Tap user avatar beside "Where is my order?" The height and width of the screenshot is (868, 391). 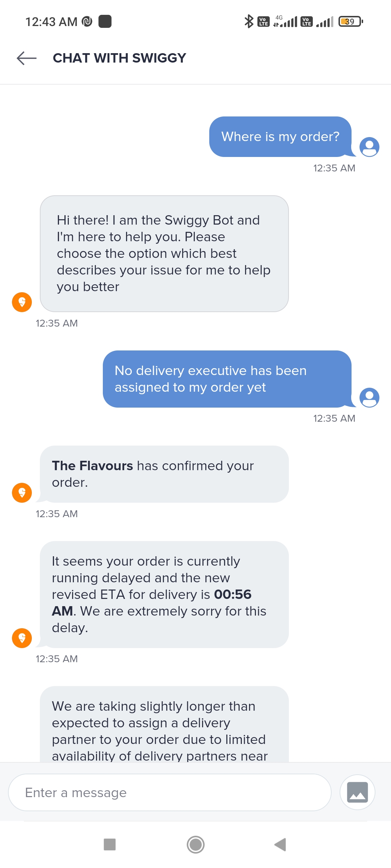click(x=369, y=147)
